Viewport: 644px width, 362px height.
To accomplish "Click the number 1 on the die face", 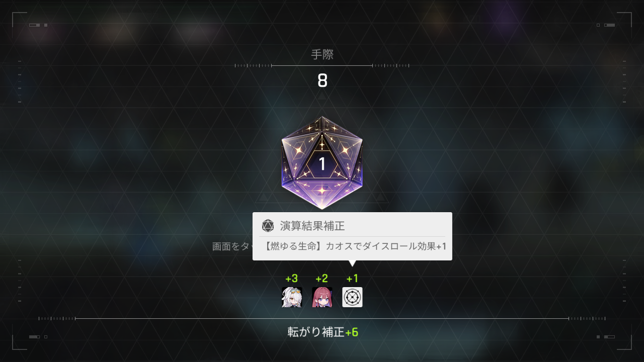I will 322,164.
